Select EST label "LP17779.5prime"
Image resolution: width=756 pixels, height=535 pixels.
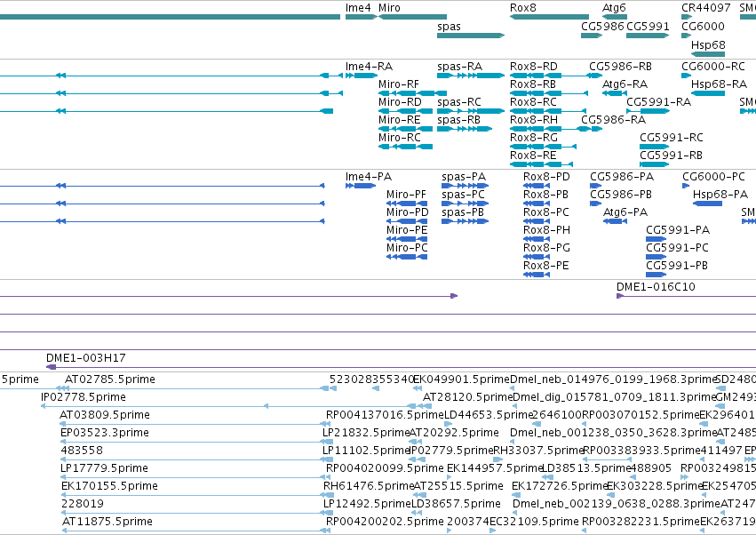(104, 469)
